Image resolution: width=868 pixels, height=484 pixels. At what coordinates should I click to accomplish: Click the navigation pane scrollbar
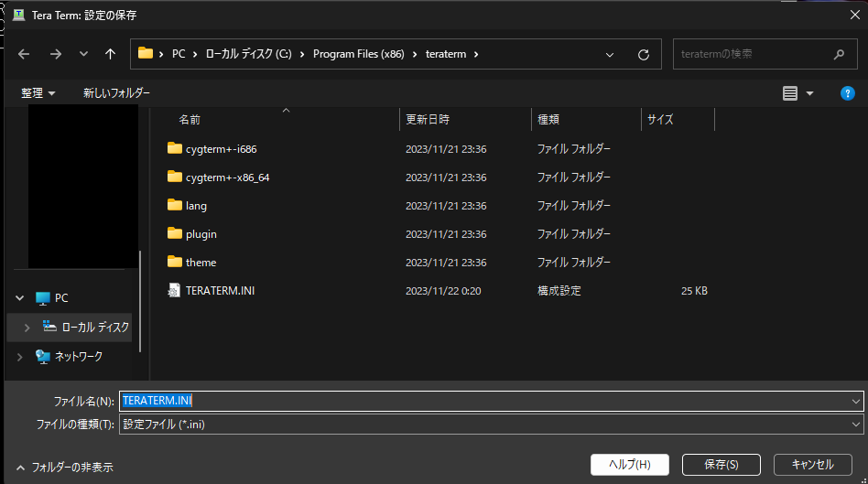click(x=140, y=301)
